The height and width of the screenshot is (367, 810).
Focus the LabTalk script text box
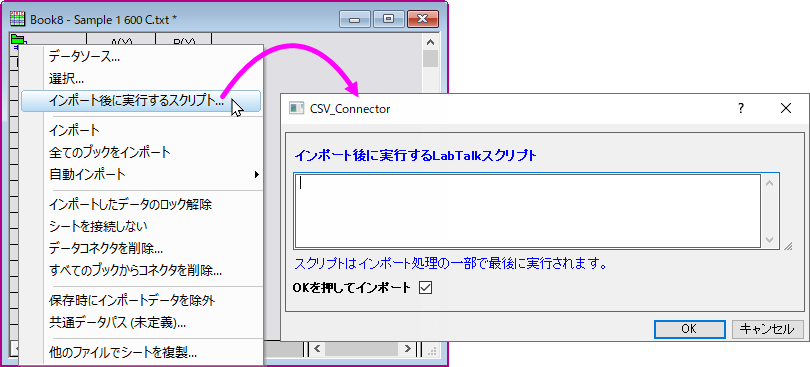(527, 211)
